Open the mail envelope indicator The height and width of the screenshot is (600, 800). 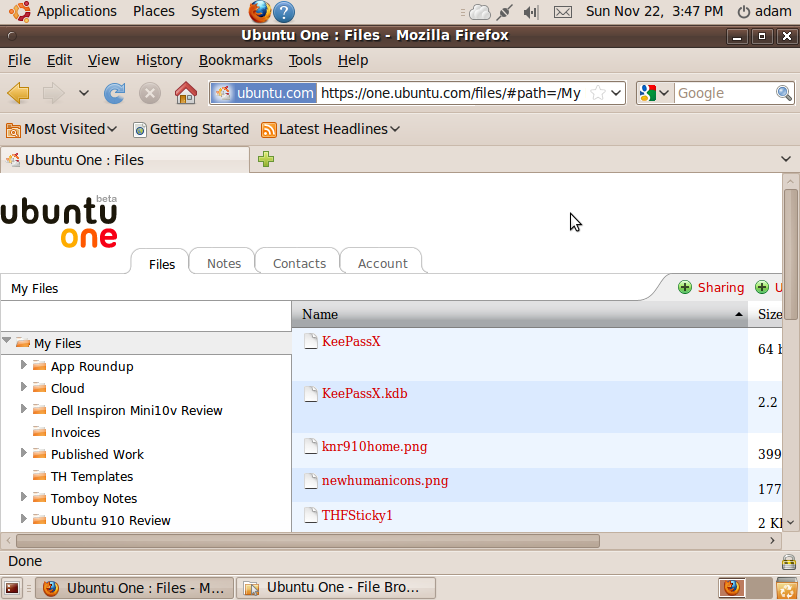(x=563, y=12)
